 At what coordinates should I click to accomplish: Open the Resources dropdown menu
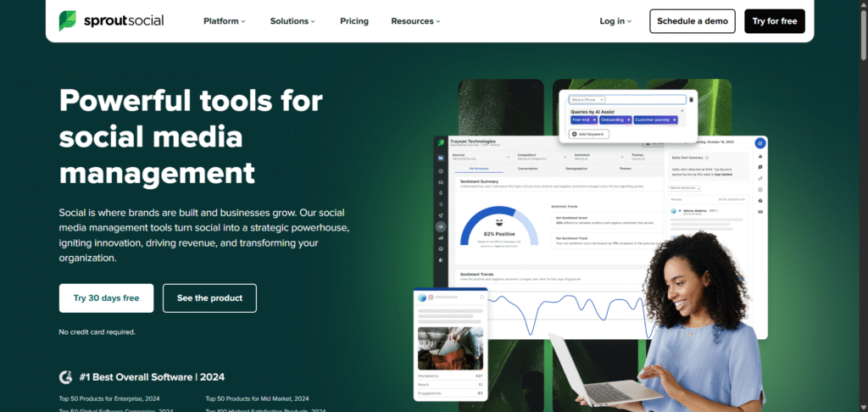tap(417, 21)
